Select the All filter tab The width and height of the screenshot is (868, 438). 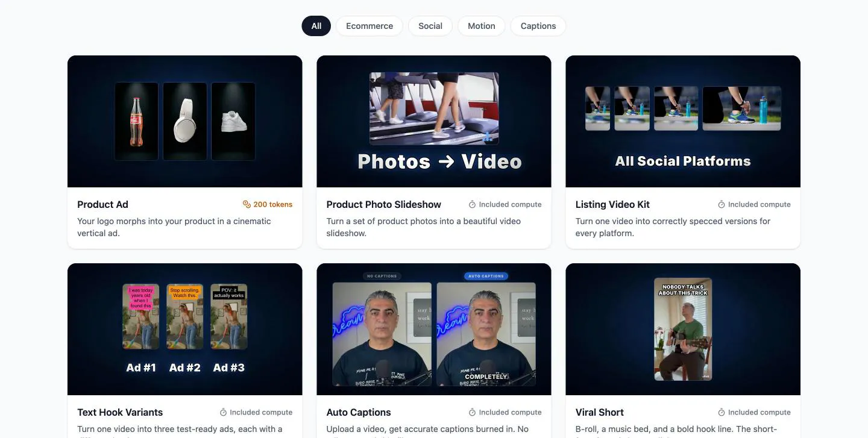click(316, 26)
